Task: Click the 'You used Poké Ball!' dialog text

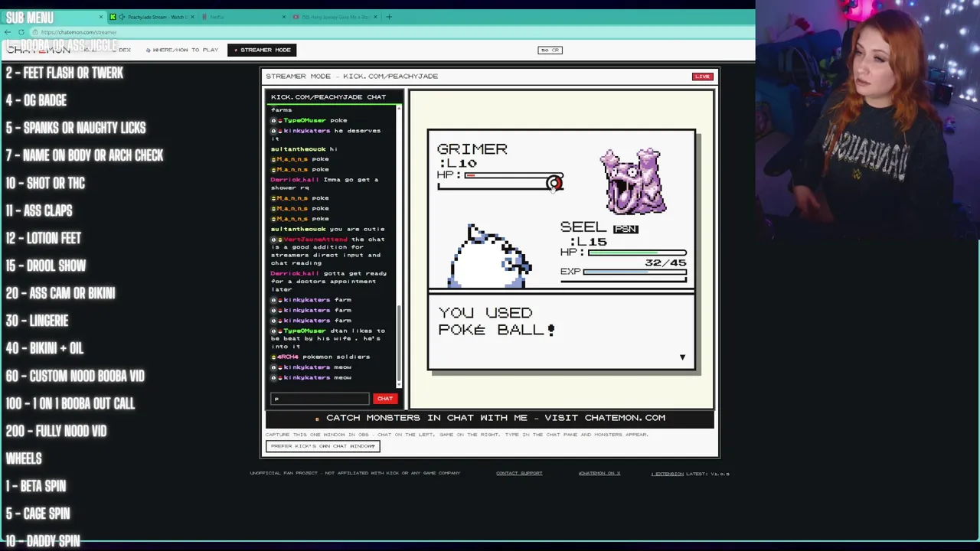Action: coord(496,321)
